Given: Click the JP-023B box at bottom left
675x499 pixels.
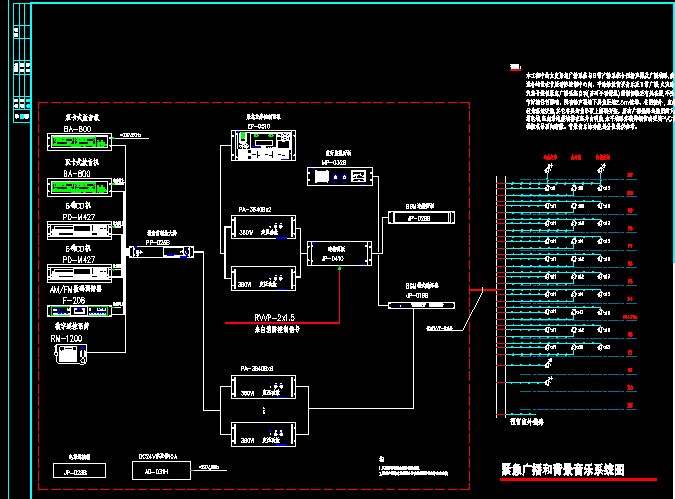Looking at the screenshot, I should pyautogui.click(x=79, y=471).
